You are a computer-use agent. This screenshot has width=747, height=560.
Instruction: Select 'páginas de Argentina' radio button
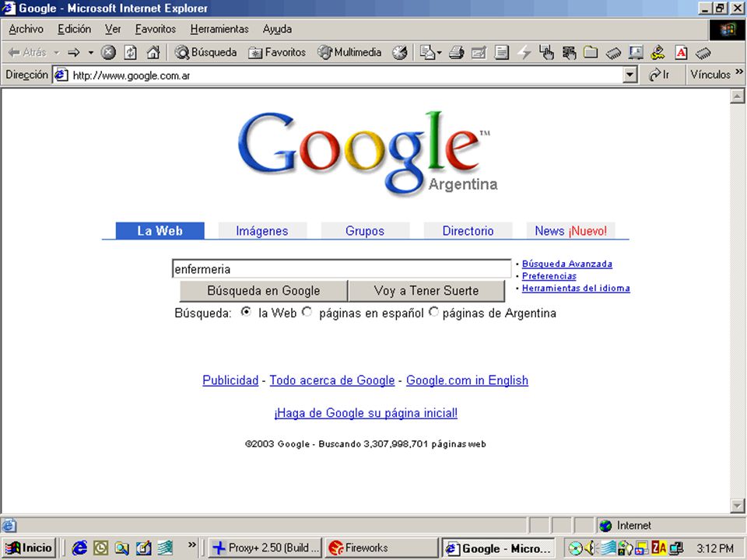[x=433, y=312]
